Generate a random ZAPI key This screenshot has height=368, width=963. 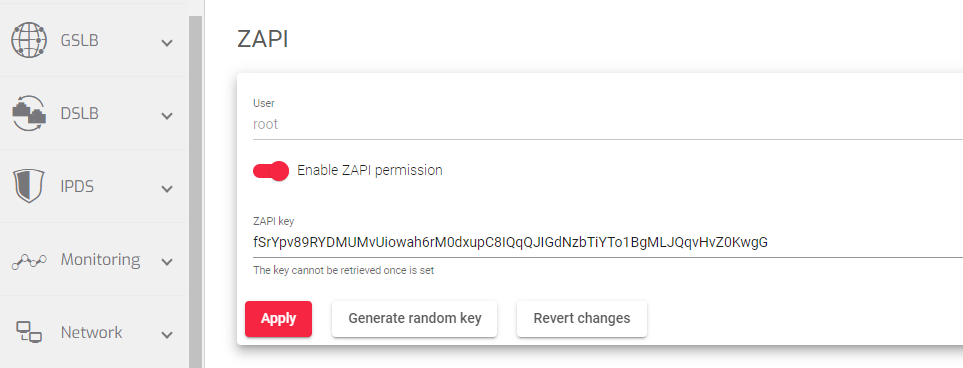tap(415, 319)
